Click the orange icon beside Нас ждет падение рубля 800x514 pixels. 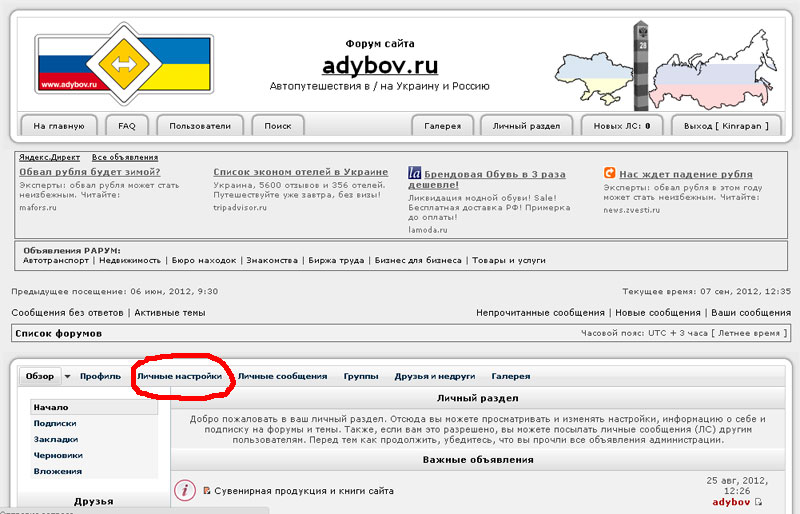[x=609, y=173]
